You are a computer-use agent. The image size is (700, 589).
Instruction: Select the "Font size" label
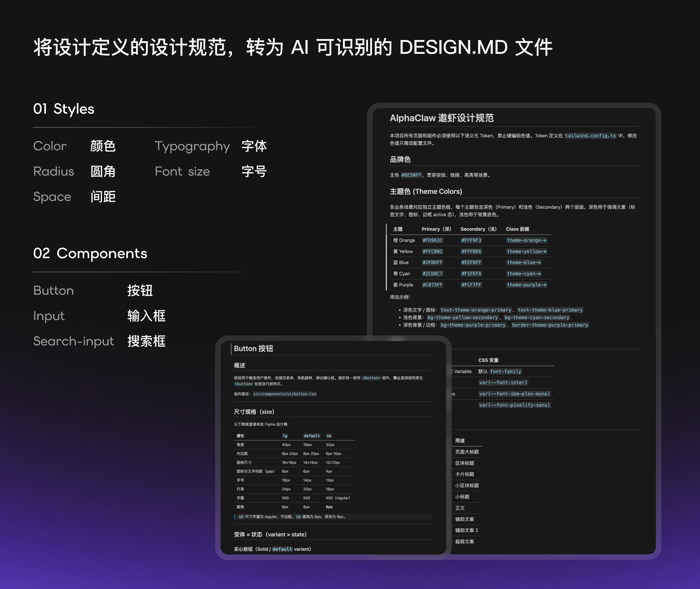point(182,171)
